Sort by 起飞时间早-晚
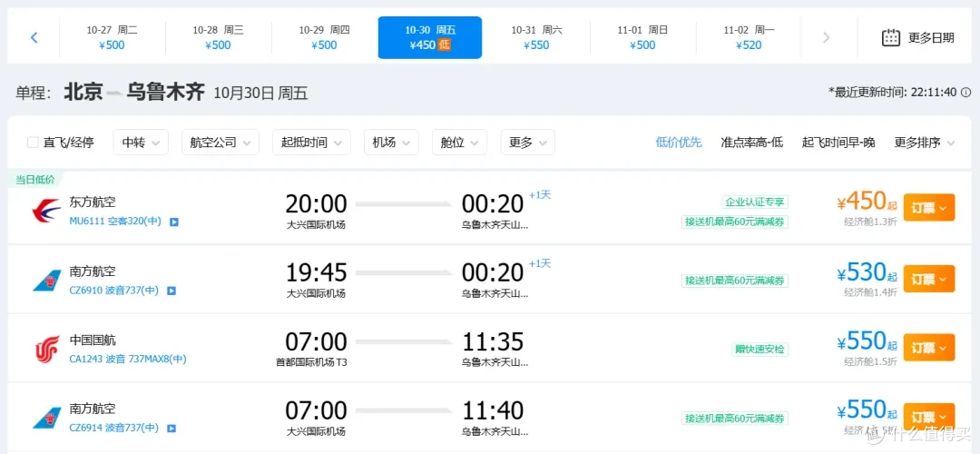Screen dimensions: 980x454 point(838,143)
